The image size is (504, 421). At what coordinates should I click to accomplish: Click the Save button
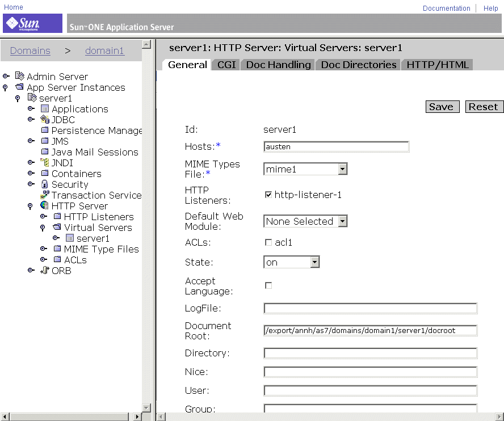(442, 107)
